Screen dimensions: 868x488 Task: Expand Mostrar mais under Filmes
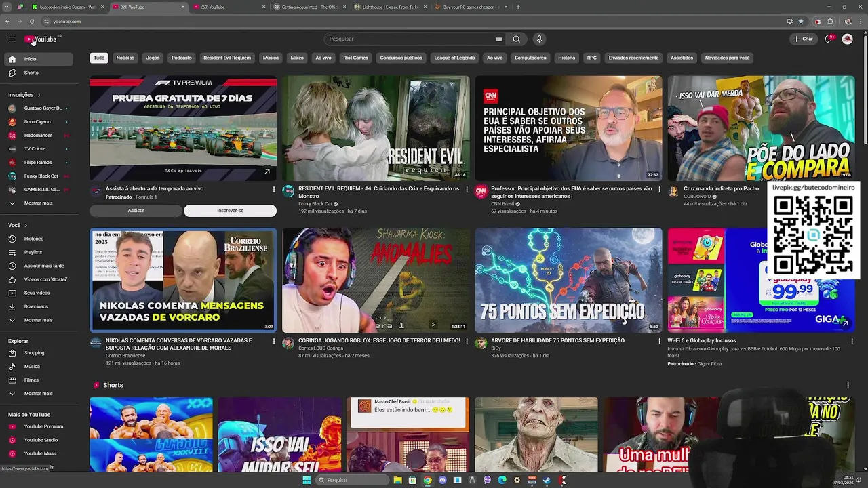(x=38, y=394)
